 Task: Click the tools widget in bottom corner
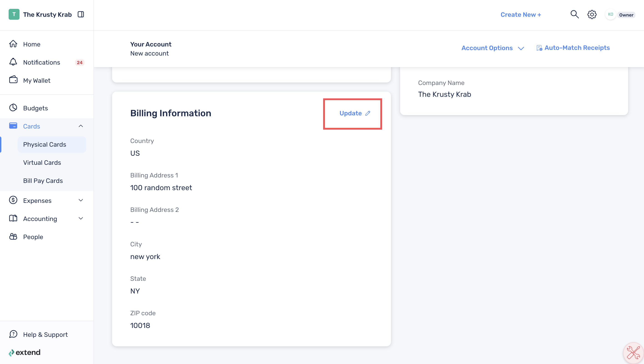tap(633, 353)
